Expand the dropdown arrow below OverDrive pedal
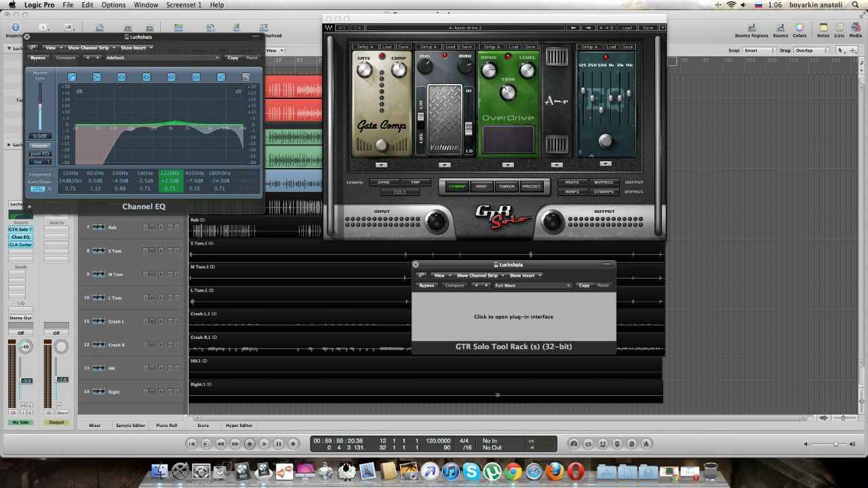The height and width of the screenshot is (488, 868). tap(508, 165)
